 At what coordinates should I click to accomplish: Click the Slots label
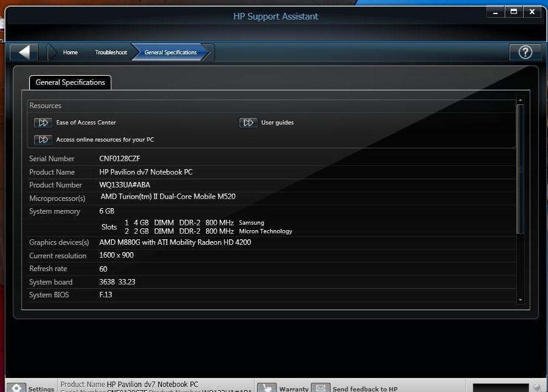[x=109, y=227]
